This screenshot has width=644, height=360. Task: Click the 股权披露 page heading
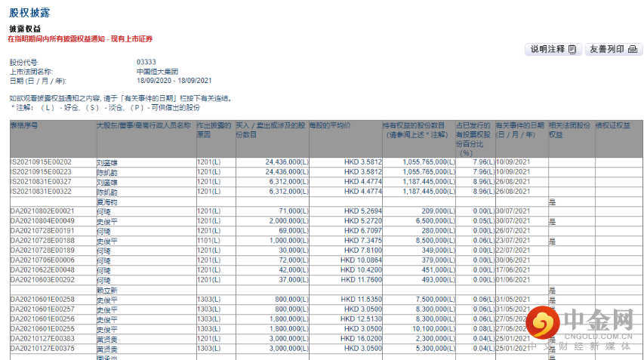[x=29, y=13]
